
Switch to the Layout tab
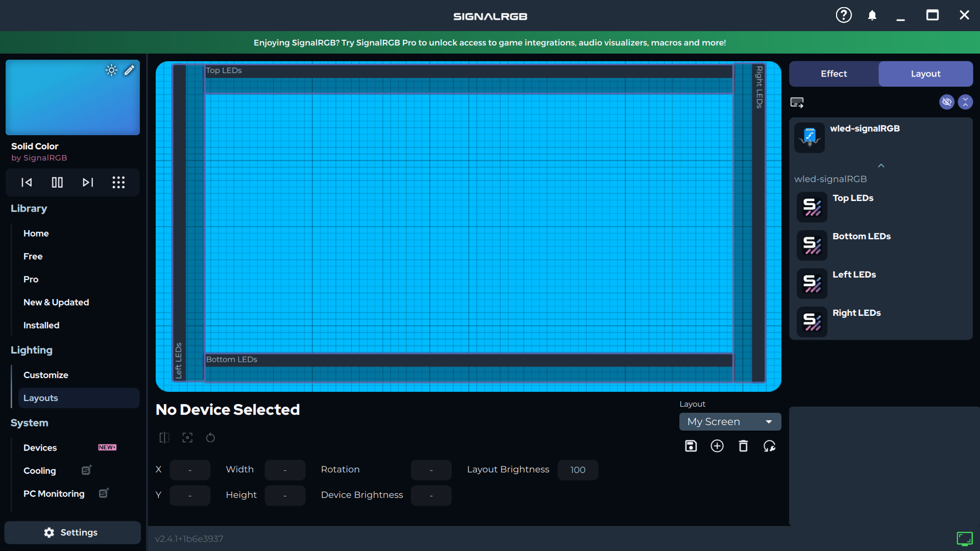[925, 74]
